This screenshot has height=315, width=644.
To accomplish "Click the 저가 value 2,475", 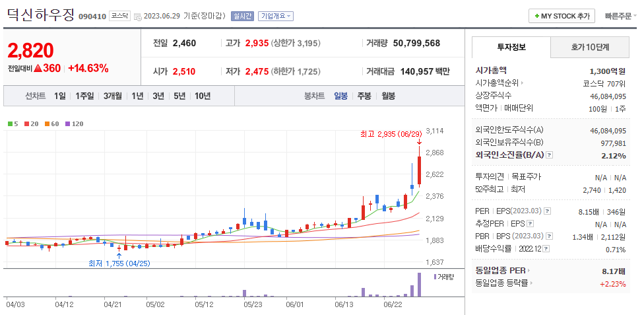I will point(257,71).
